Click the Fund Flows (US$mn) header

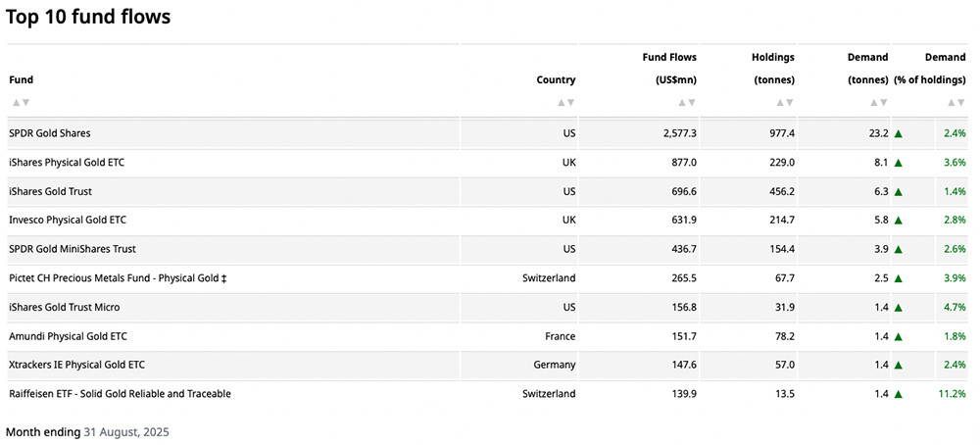tap(669, 69)
